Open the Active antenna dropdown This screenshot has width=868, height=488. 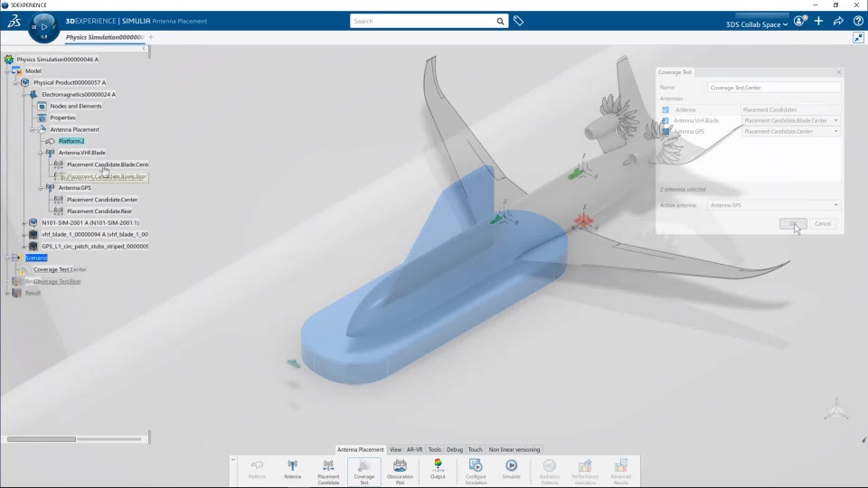(773, 205)
